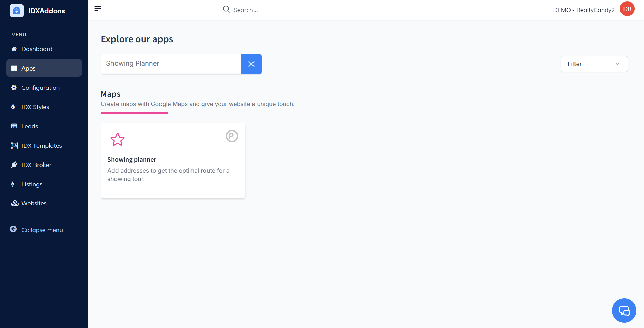The width and height of the screenshot is (644, 328).
Task: Open the chat support bubble
Action: pos(624,311)
